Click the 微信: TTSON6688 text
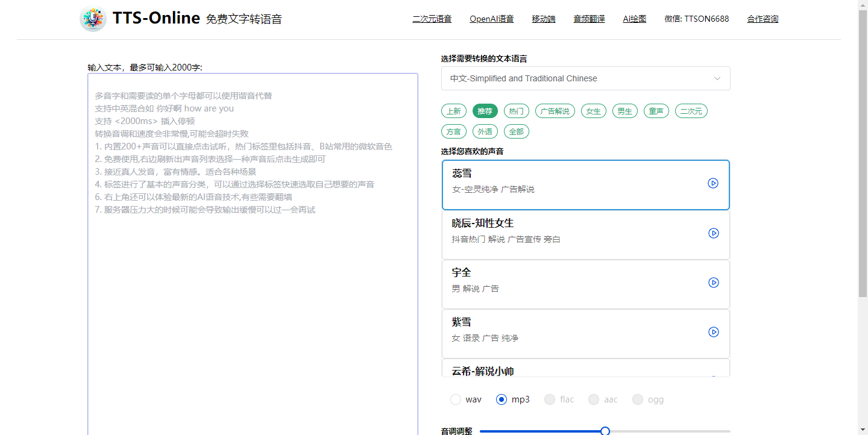 coord(697,19)
